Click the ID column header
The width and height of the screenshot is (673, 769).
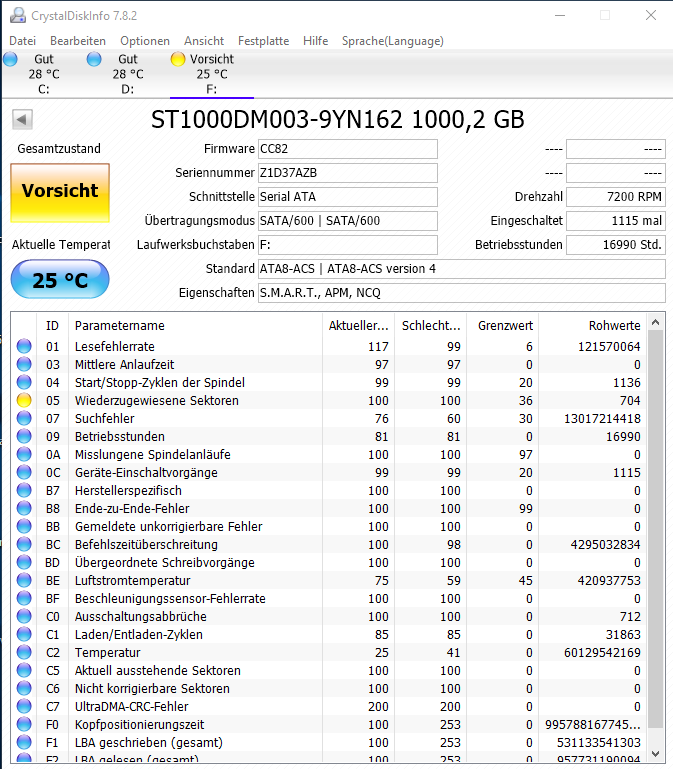click(x=52, y=326)
